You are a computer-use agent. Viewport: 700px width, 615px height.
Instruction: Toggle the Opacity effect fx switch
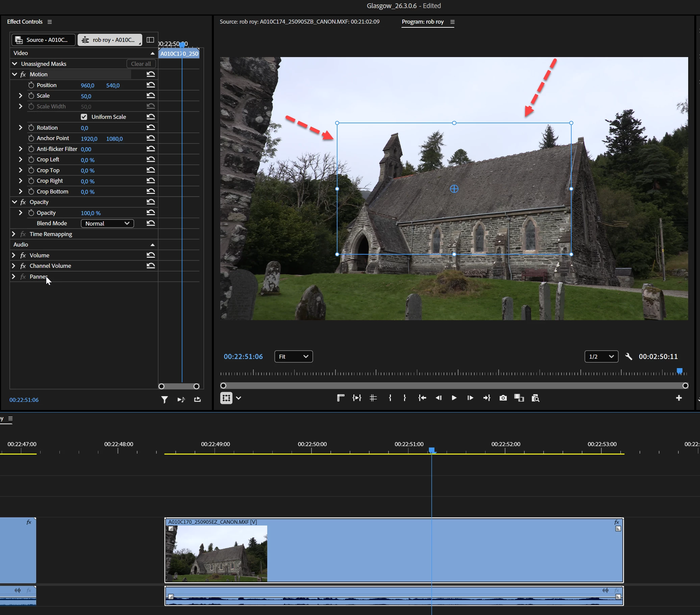pos(23,202)
